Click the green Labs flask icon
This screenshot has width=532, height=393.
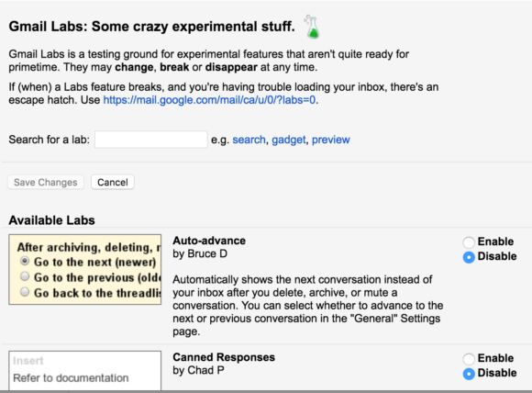tap(312, 27)
